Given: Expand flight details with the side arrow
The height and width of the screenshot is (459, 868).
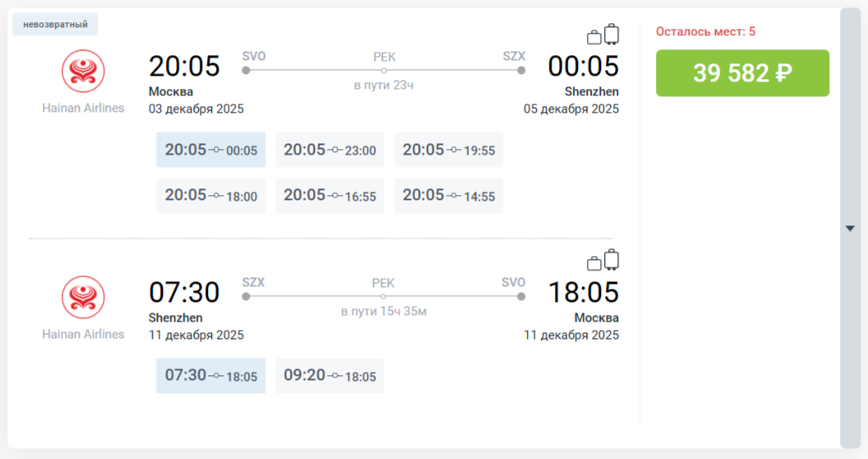Looking at the screenshot, I should click(x=850, y=229).
